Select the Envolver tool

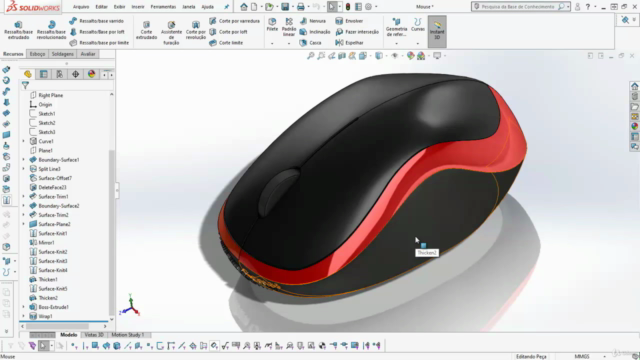349,21
